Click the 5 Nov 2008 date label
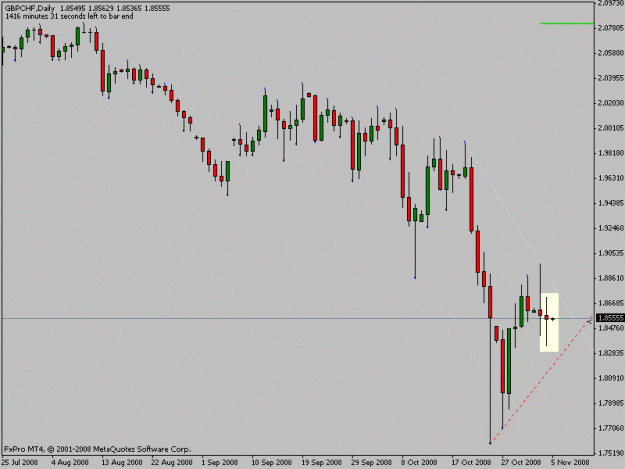Viewport: 625px width, 469px height. coord(570,463)
